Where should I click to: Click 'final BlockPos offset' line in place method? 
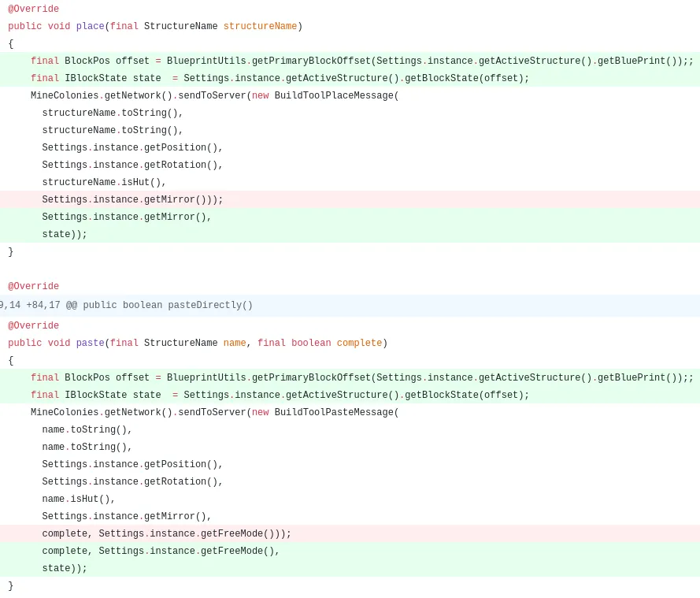(x=350, y=61)
